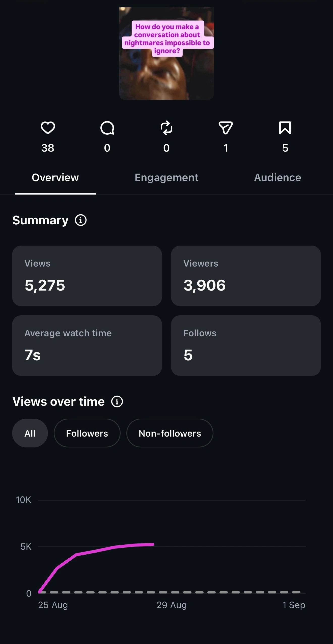Open the Viewers 3,906 card
333x644 pixels.
point(246,276)
